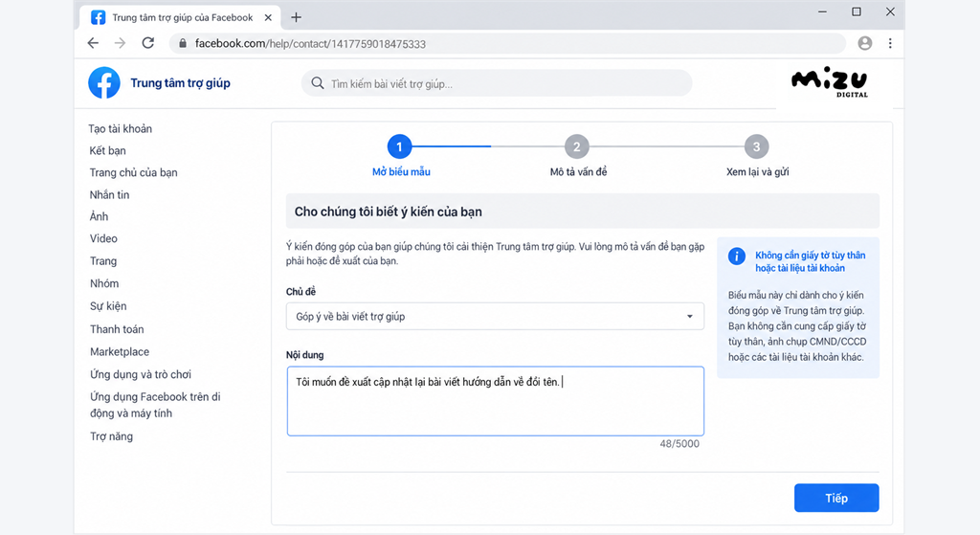Click step 3 circle Xem lại và gửi
The image size is (980, 535).
pos(756,146)
